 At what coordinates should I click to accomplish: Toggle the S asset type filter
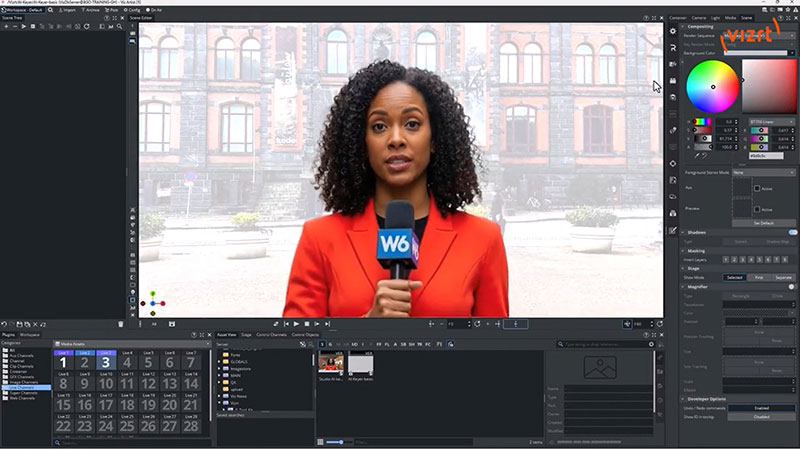tap(322, 344)
